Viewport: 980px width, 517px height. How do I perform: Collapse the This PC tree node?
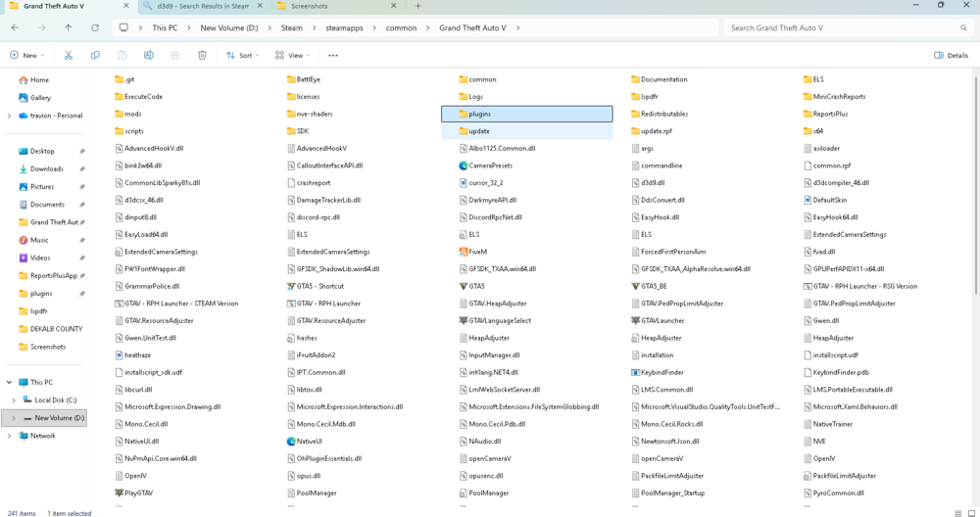pyautogui.click(x=9, y=382)
